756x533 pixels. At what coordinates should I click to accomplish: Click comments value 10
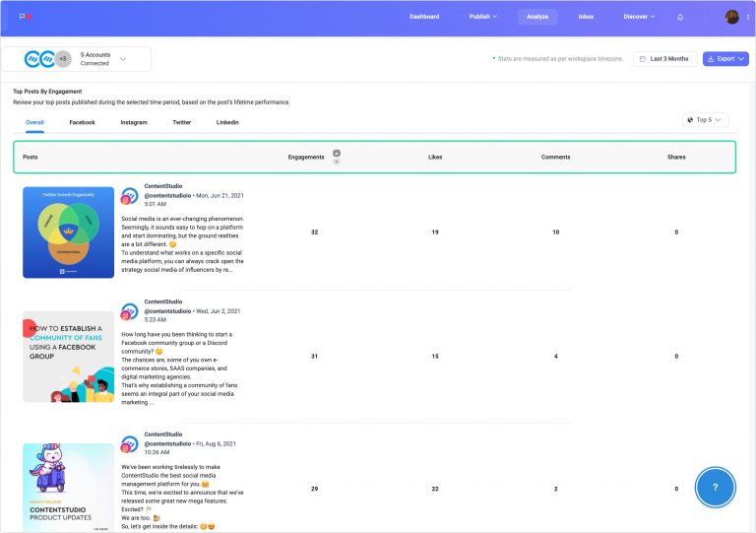[x=556, y=233]
